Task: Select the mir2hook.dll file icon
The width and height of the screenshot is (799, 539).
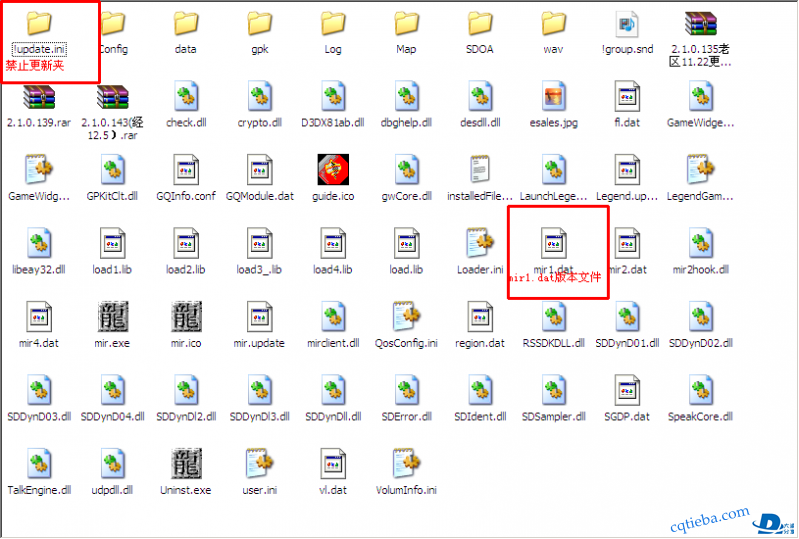Action: [x=701, y=243]
